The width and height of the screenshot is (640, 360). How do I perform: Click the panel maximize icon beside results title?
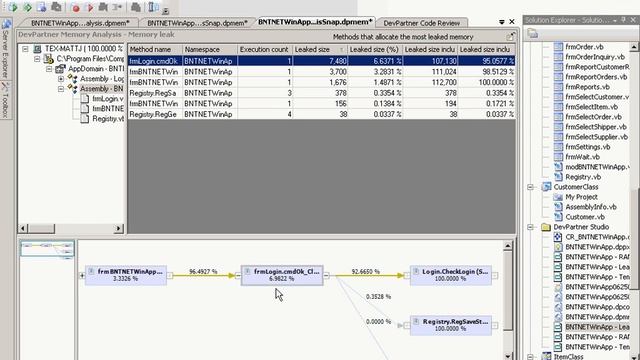point(510,37)
